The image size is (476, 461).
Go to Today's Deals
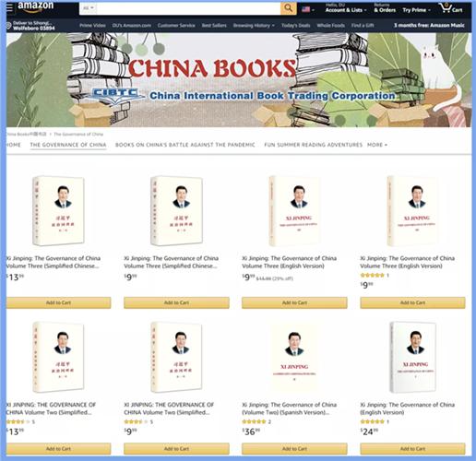point(295,26)
